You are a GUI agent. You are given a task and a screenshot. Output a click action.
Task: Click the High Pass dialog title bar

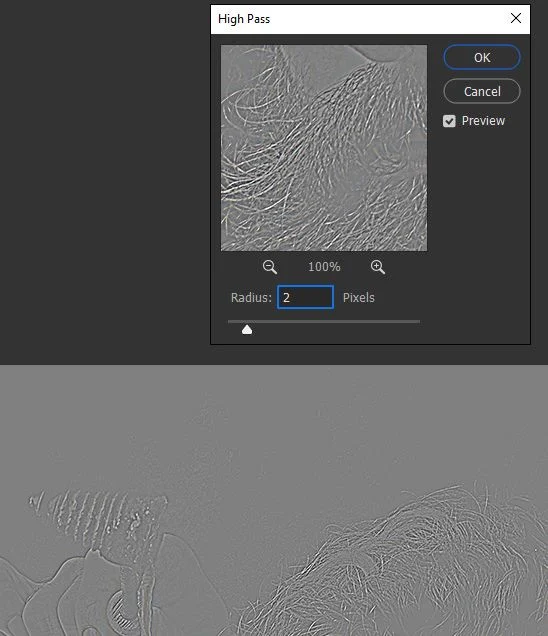357,19
